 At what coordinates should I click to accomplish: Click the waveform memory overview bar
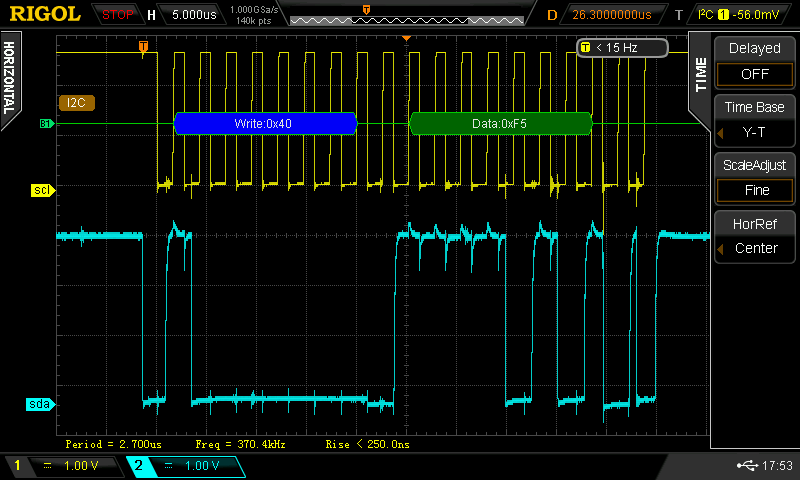point(407,20)
